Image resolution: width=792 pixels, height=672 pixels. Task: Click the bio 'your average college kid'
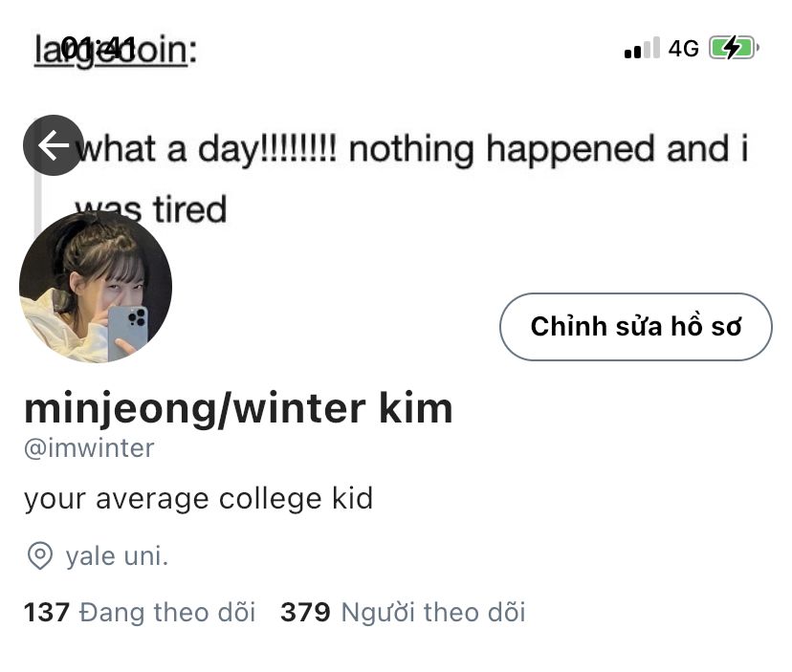click(199, 499)
